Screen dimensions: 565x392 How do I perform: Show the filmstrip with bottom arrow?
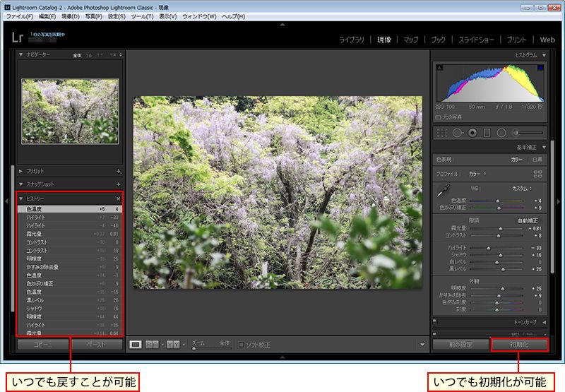pyautogui.click(x=282, y=357)
